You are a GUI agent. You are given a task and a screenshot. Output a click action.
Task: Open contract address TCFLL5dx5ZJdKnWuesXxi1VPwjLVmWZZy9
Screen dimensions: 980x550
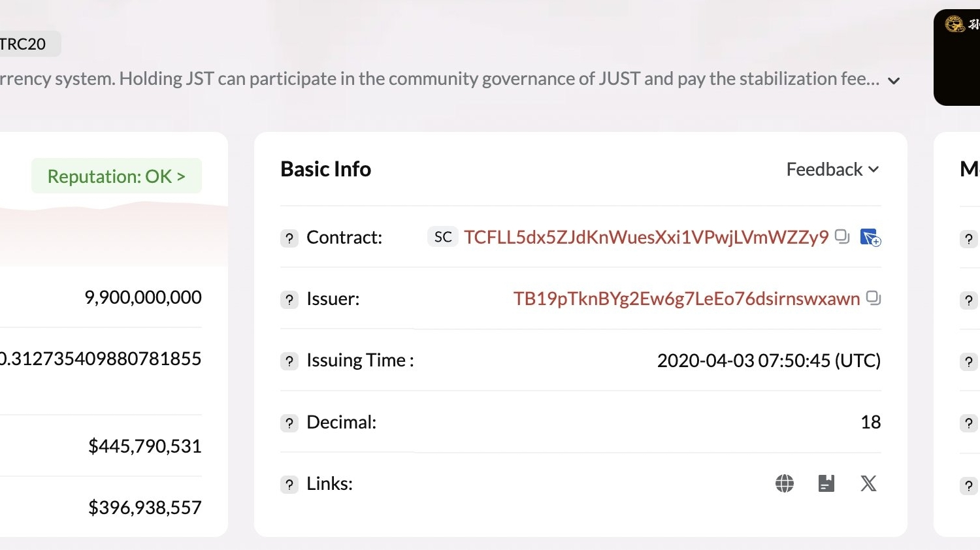(645, 237)
